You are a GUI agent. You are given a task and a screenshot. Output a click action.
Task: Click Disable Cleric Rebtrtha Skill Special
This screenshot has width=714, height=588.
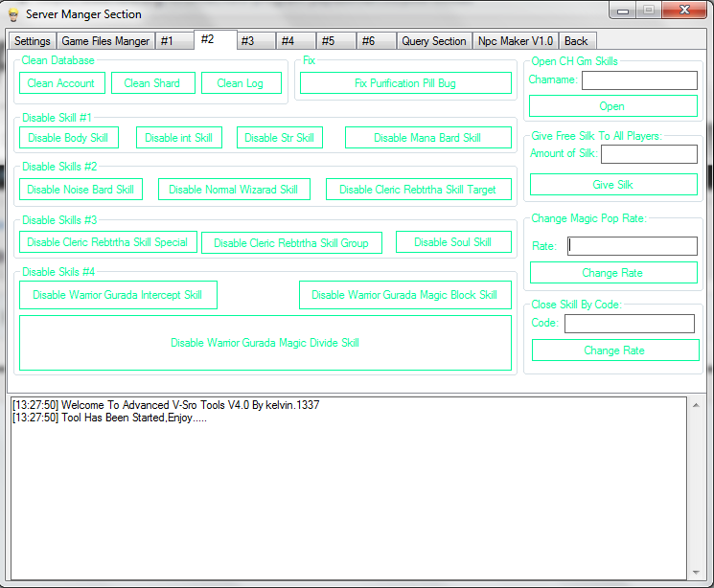coord(108,241)
